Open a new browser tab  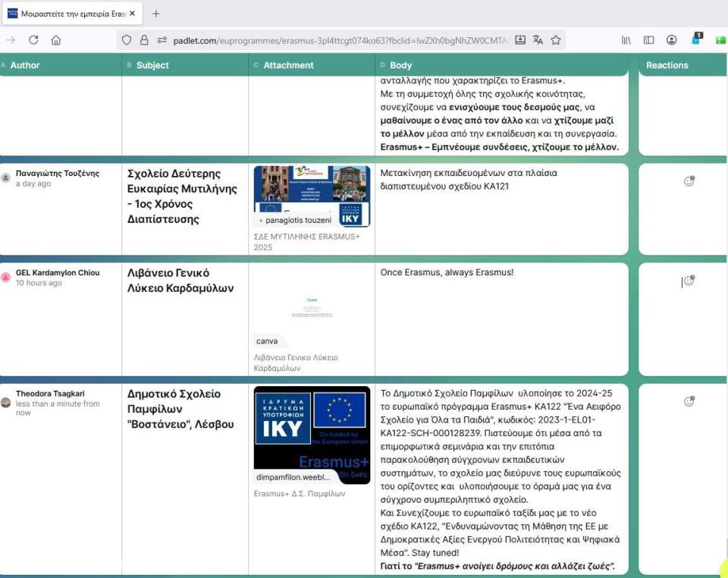pyautogui.click(x=156, y=14)
